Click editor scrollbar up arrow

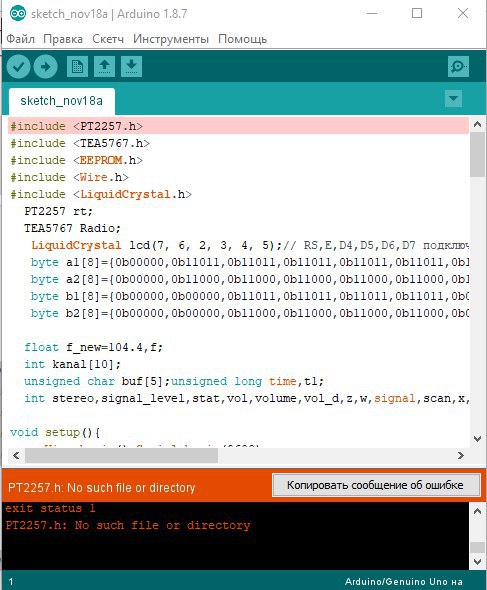477,124
